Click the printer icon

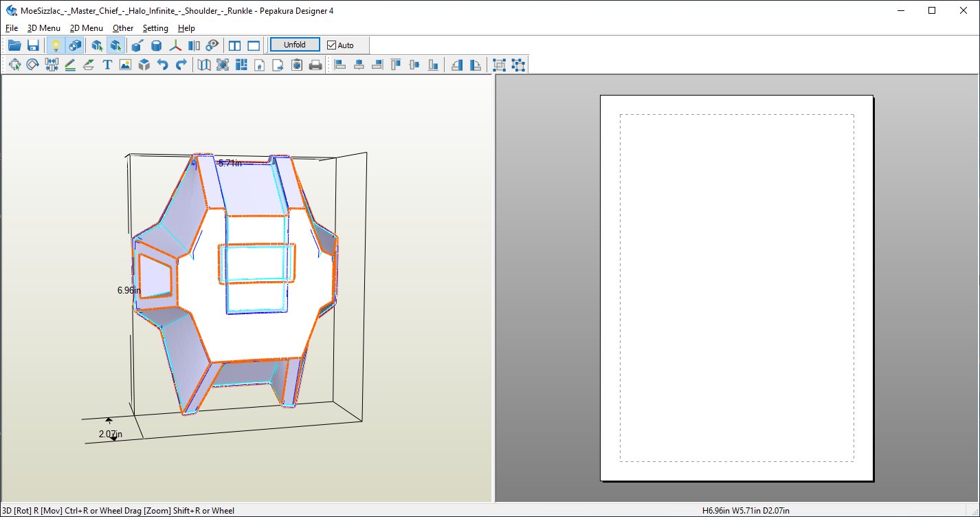[x=315, y=65]
